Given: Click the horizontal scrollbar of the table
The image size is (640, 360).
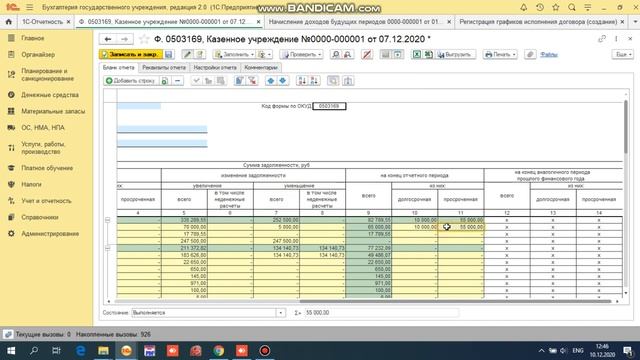Looking at the screenshot, I should click(455, 301).
